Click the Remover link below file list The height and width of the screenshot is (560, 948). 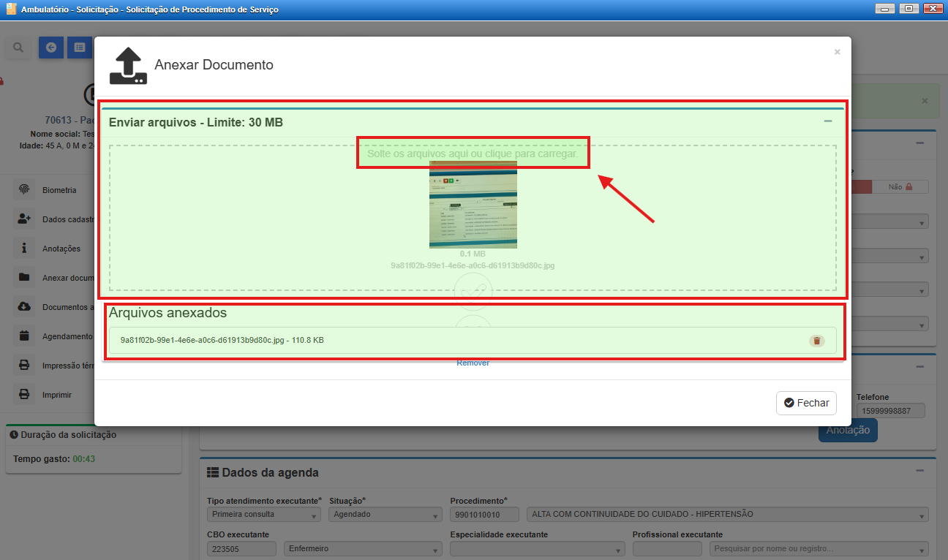tap(473, 363)
